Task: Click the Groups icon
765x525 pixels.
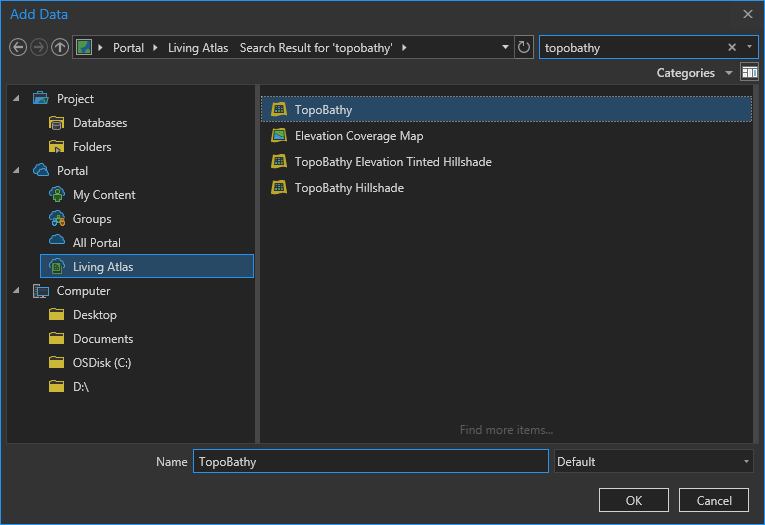Action: [57, 218]
